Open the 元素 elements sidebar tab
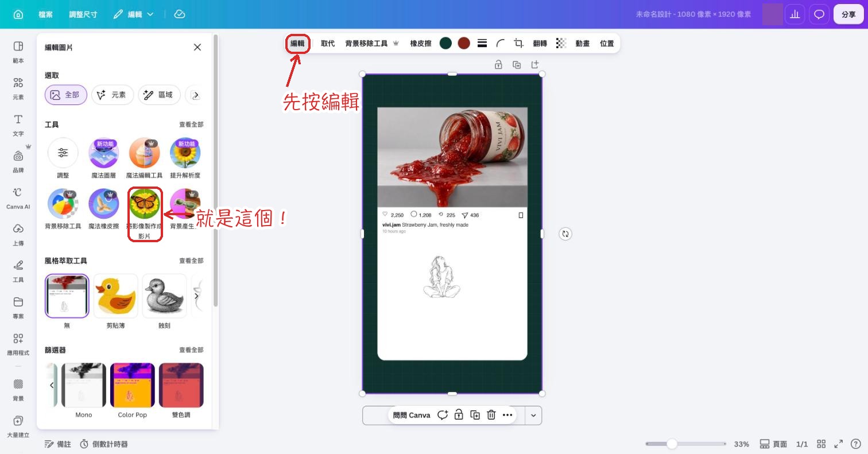The image size is (868, 454). (18, 88)
